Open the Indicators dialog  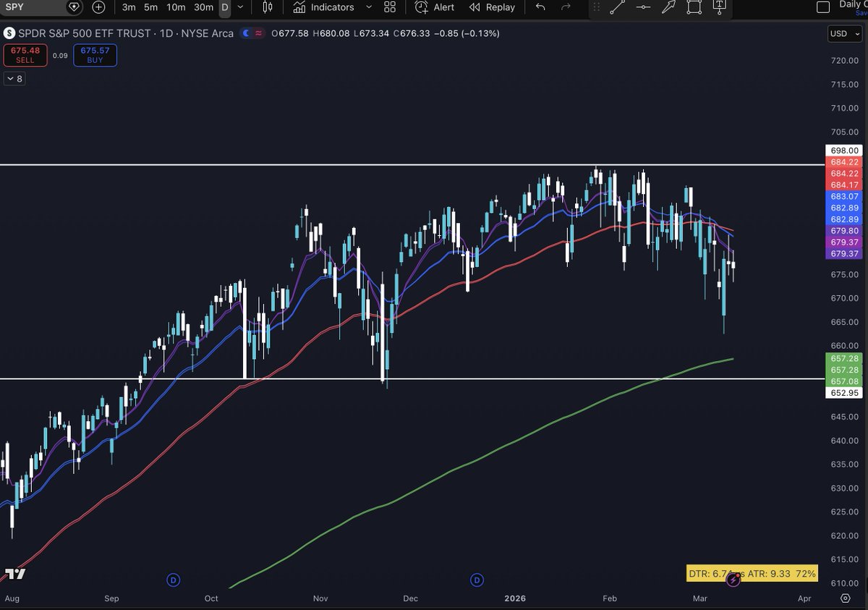pyautogui.click(x=324, y=7)
